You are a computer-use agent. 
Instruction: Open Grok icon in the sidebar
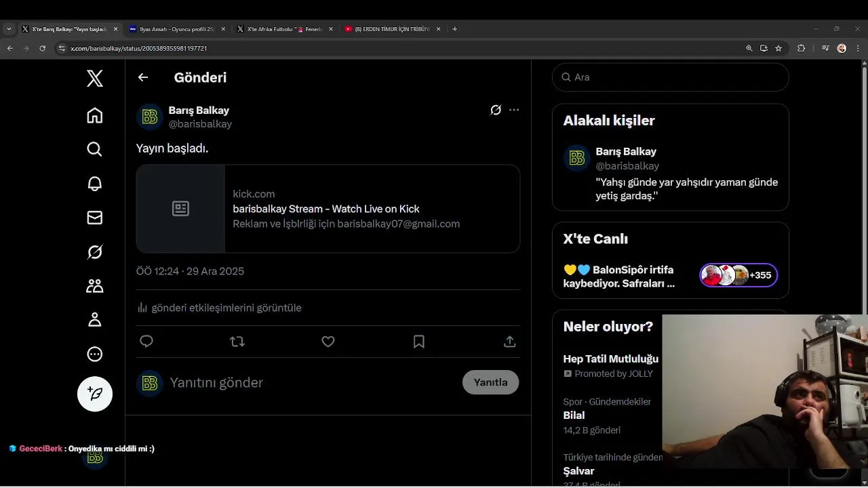pos(95,252)
